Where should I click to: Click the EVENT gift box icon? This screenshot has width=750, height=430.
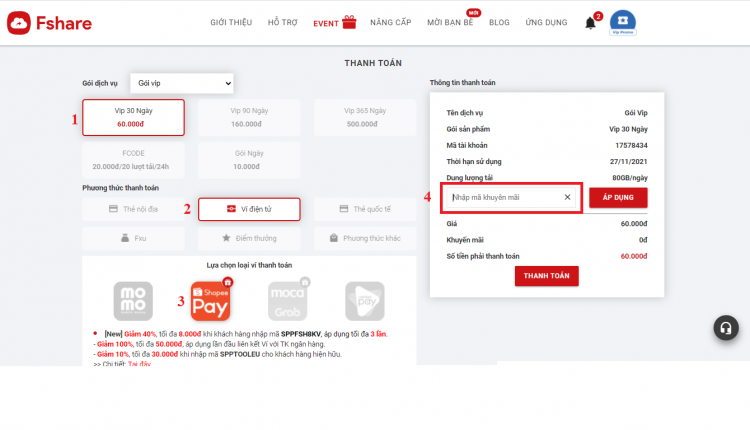click(350, 22)
